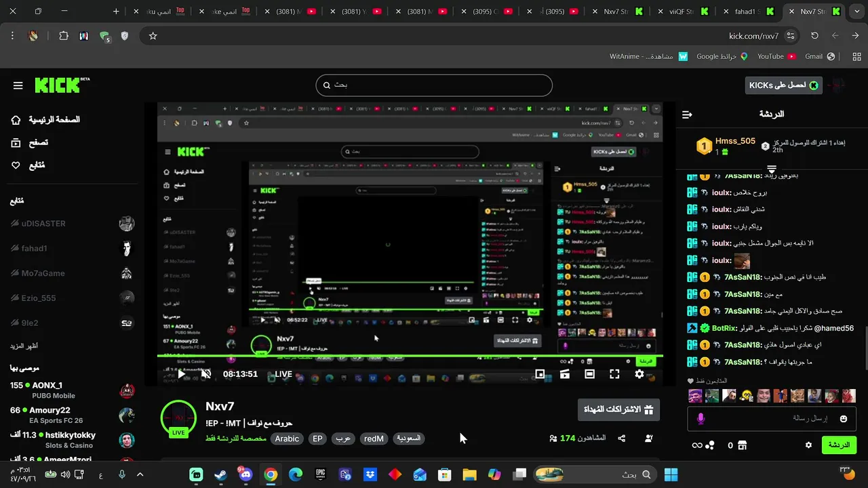Open تصفح browse in Kick sidebar
868x488 pixels.
30,142
